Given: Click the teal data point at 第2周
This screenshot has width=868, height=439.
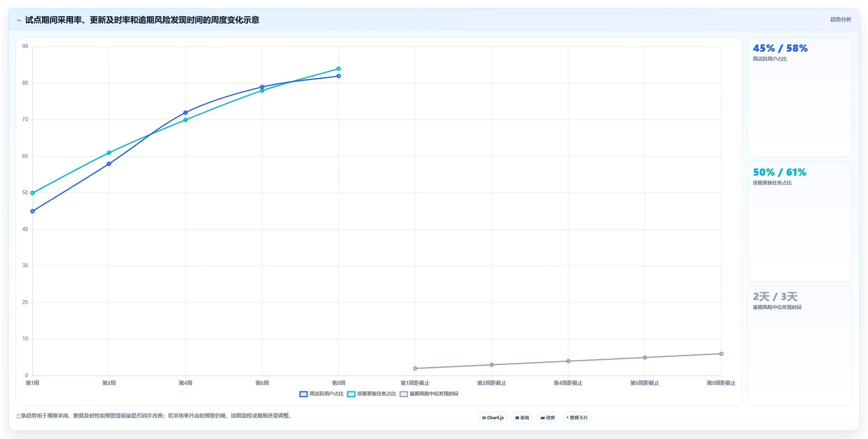Looking at the screenshot, I should tap(109, 153).
